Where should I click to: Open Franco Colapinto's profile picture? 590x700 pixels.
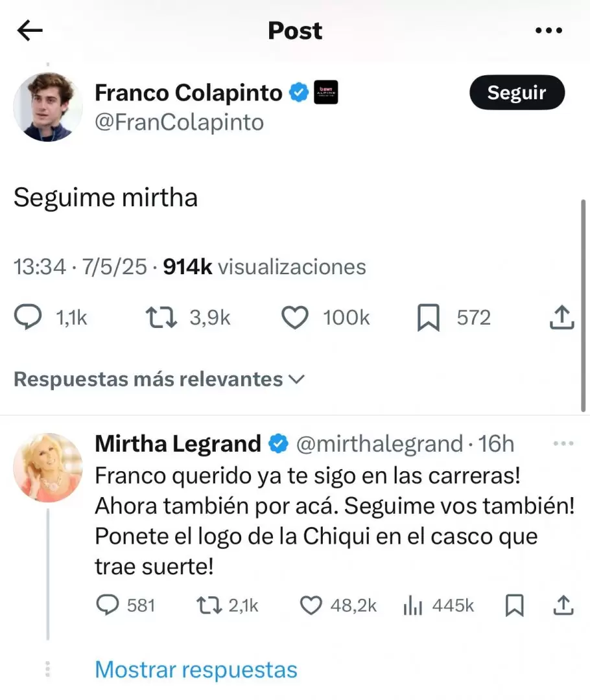(48, 107)
